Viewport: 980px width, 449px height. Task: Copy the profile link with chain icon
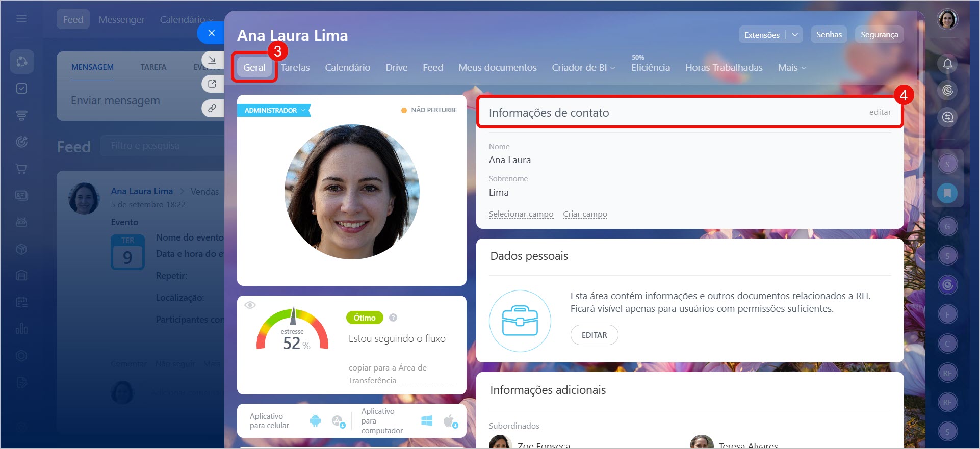212,108
